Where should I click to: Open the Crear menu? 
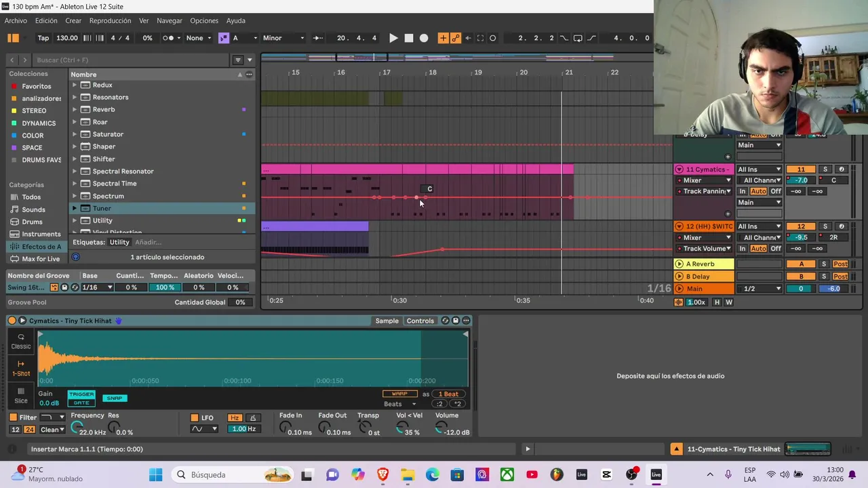point(73,20)
